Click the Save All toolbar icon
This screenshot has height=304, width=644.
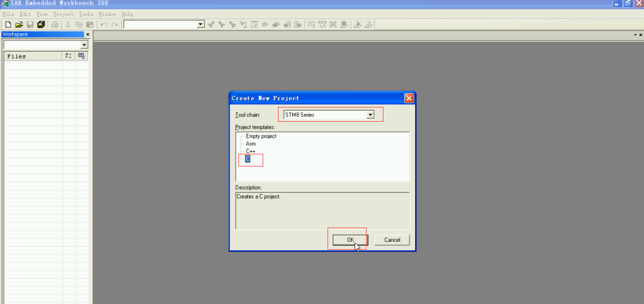(x=41, y=25)
